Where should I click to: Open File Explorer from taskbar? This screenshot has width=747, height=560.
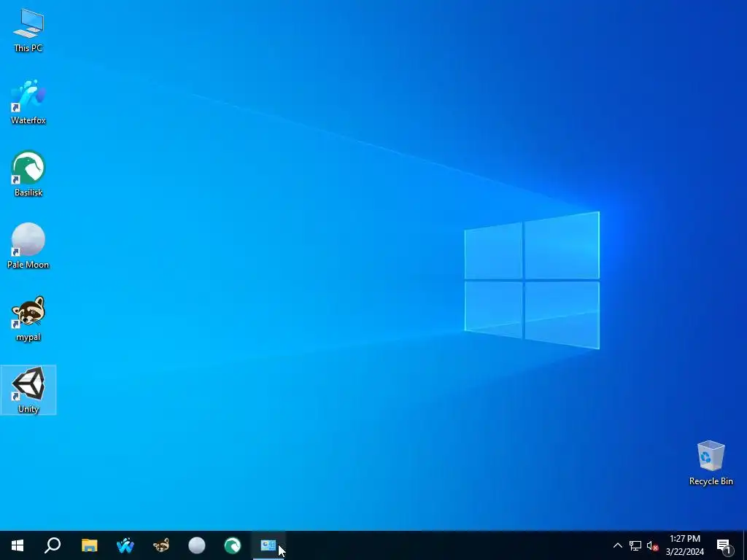pyautogui.click(x=89, y=545)
